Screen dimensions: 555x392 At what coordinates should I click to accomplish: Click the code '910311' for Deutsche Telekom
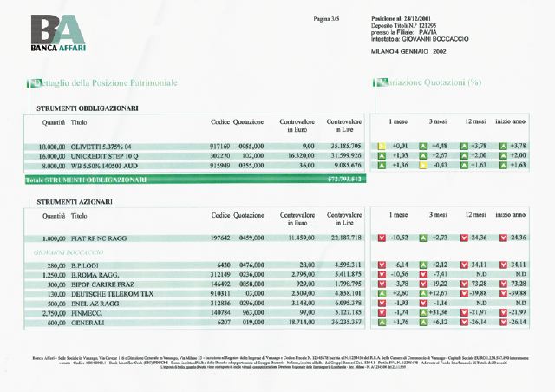coord(220,294)
